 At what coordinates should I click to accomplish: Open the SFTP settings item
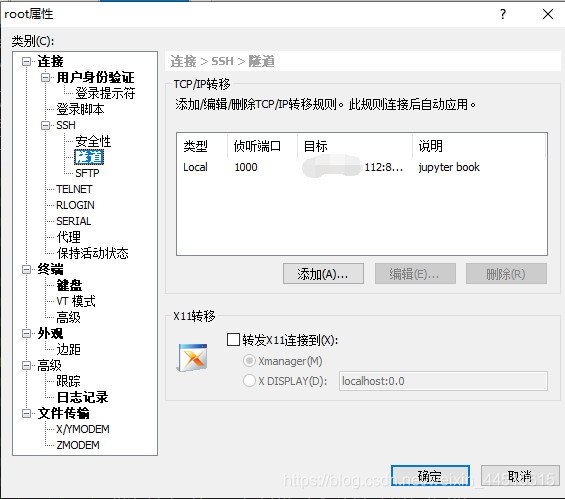click(x=87, y=173)
